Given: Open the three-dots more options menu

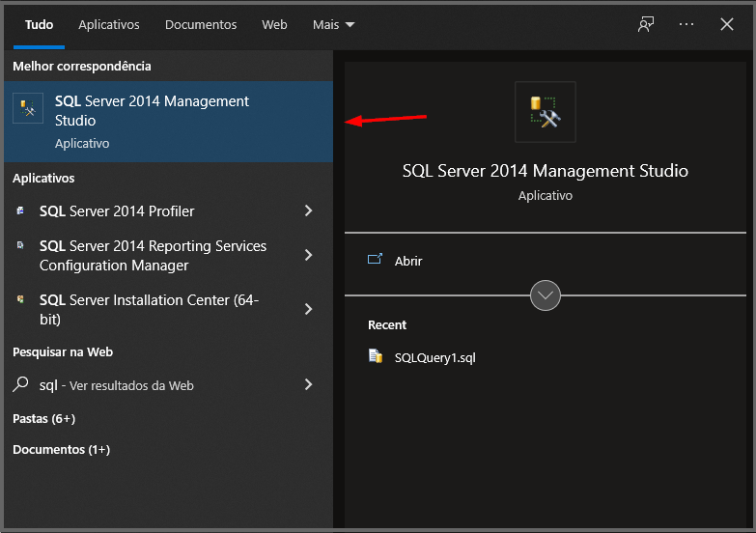Looking at the screenshot, I should (x=686, y=24).
